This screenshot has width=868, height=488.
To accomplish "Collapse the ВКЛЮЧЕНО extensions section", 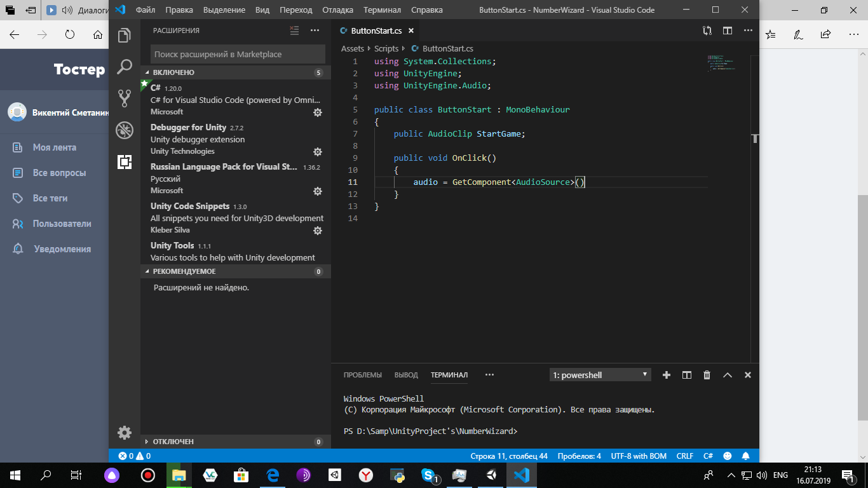I will [235, 72].
